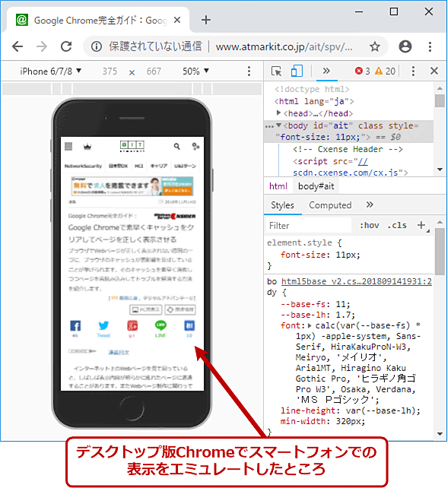Viewport: 448px width, 488px height.
Task: Close the Google Chrome完全ガイド tab
Action: 177,21
